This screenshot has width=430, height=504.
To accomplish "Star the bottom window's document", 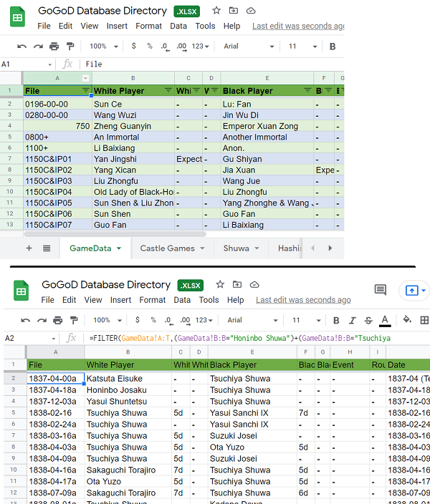I will click(x=220, y=284).
